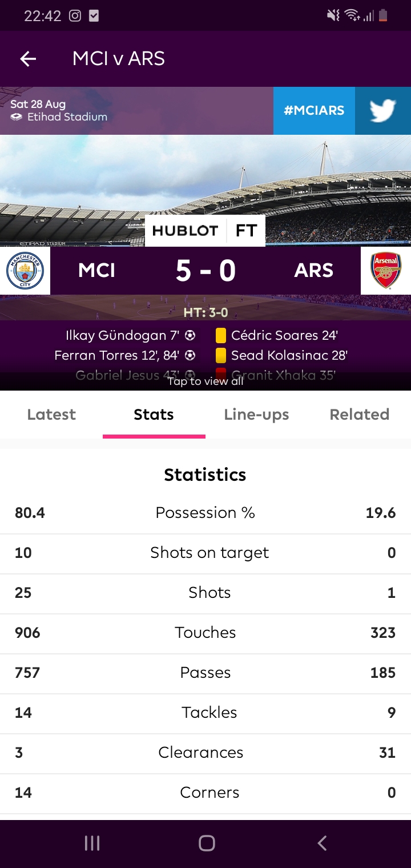Tap the HUBLOT sponsor logo
This screenshot has height=868, width=411.
coord(185,231)
